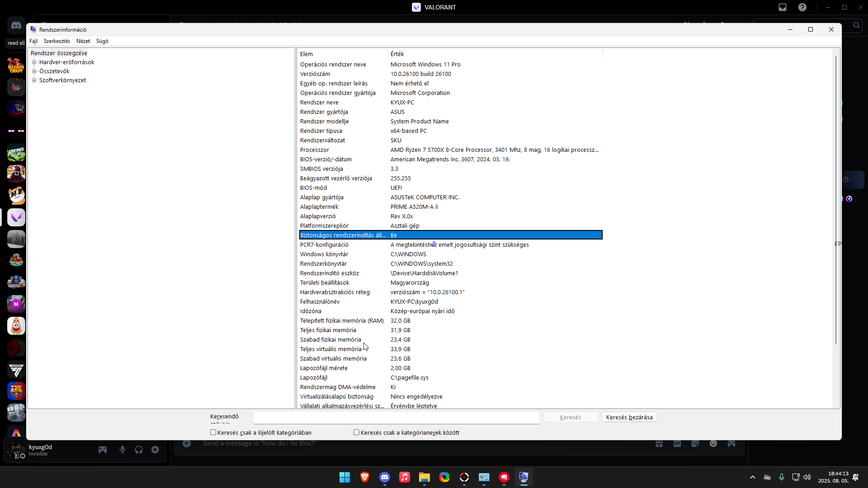
Task: Deafen audio with headphones icon
Action: (x=139, y=450)
